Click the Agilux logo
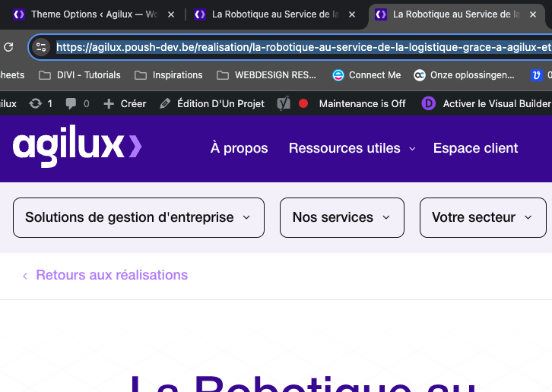The image size is (552, 392). tap(77, 147)
